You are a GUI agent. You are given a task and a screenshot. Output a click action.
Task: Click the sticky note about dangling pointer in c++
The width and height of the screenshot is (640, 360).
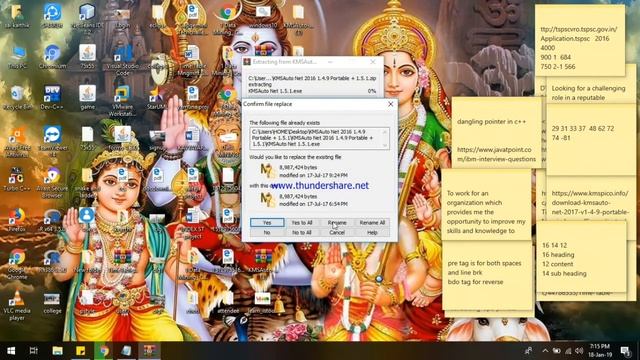tap(491, 122)
